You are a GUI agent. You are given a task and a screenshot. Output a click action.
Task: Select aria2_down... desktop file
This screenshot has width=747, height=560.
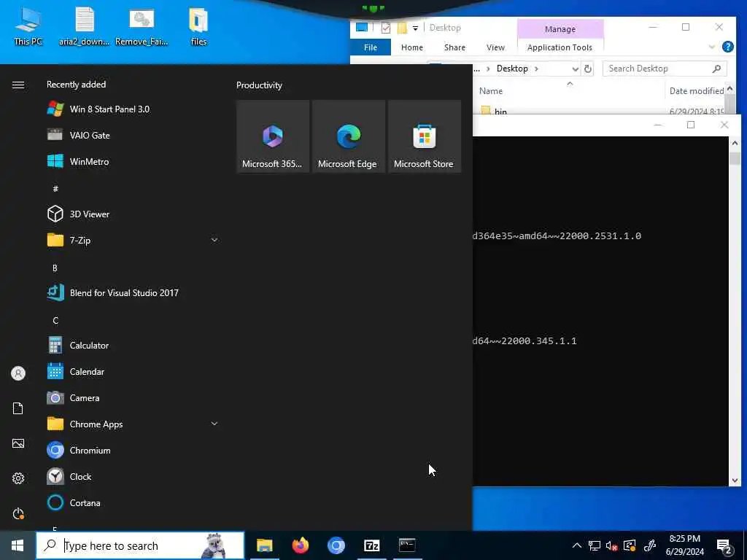click(x=85, y=27)
